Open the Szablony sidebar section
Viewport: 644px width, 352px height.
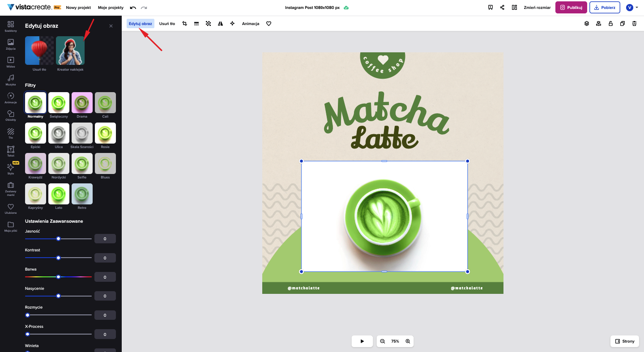[x=11, y=26]
